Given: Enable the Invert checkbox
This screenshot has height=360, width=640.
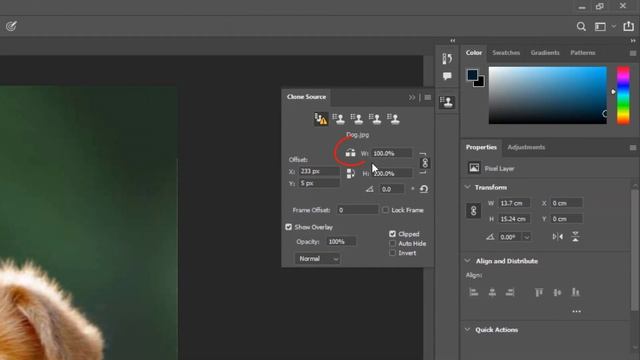Looking at the screenshot, I should pos(392,253).
